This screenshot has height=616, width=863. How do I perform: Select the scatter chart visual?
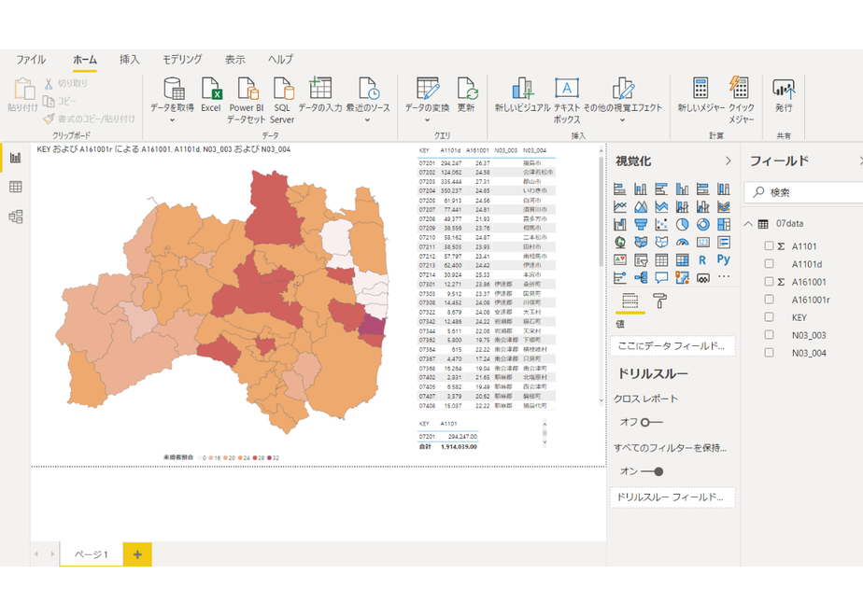(661, 224)
